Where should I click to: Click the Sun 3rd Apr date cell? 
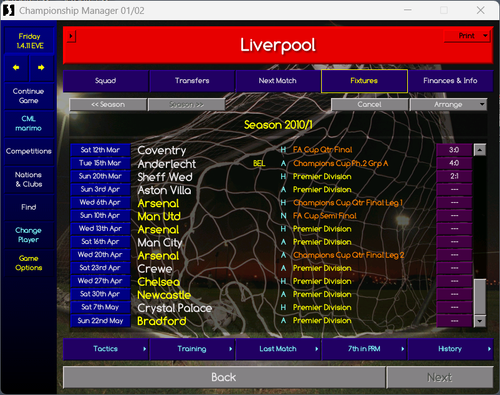[x=100, y=189]
